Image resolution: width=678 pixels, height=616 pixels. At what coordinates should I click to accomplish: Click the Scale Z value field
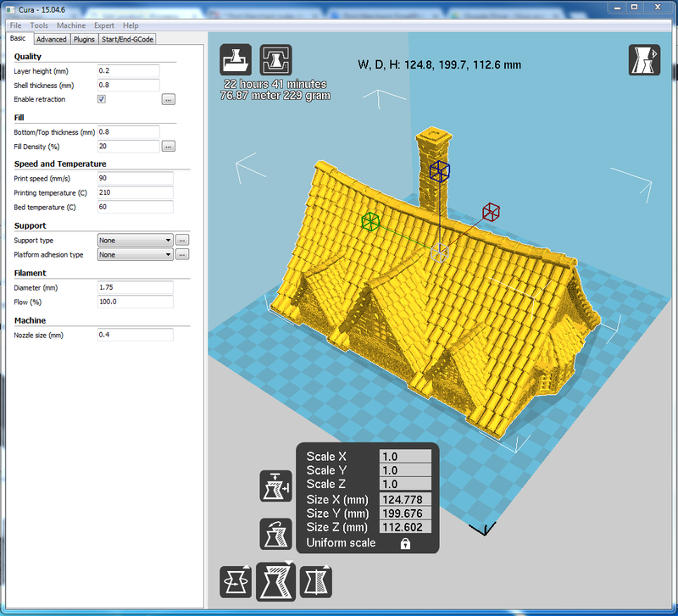405,484
